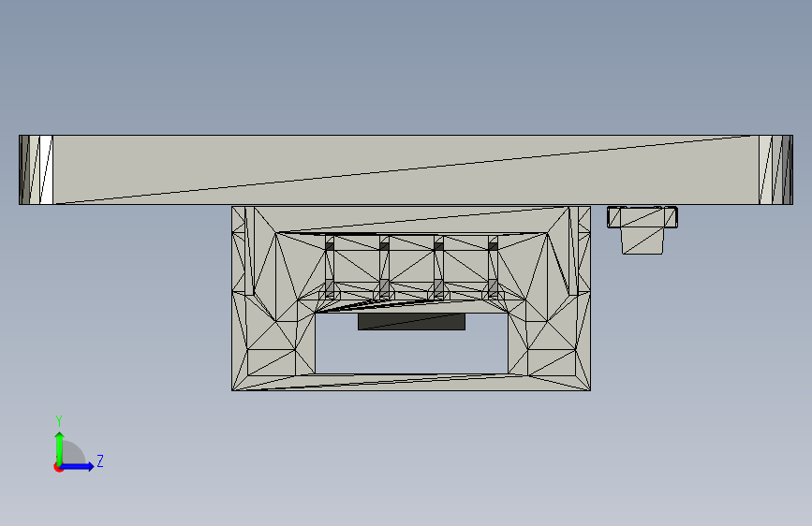Click the green Y axis arrow of the triad
812x526 pixels.
[60, 448]
